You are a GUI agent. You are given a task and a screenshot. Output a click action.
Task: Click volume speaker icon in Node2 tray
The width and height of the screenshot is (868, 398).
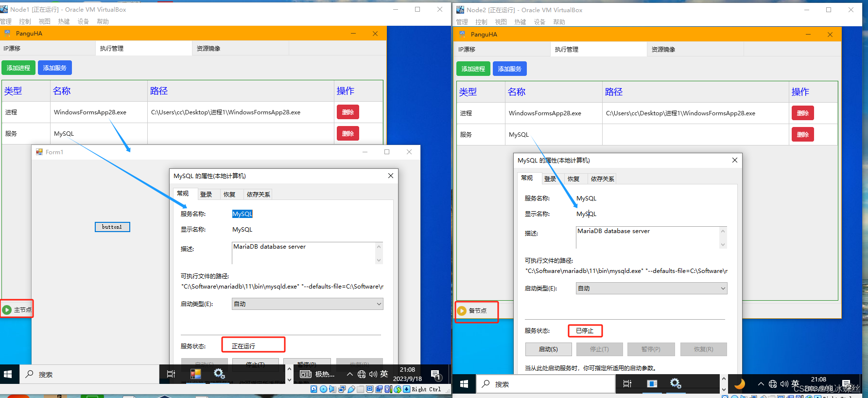coord(784,384)
